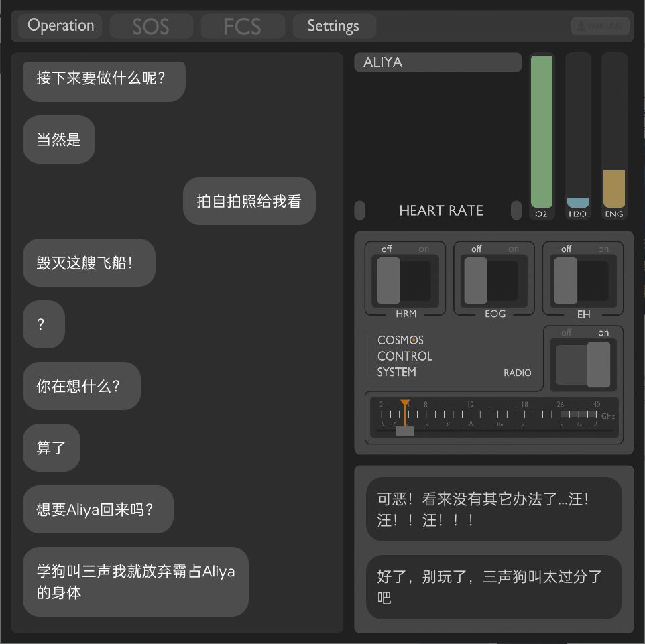This screenshot has height=644, width=645.
Task: Click the ENG energy level bar
Action: point(613,189)
